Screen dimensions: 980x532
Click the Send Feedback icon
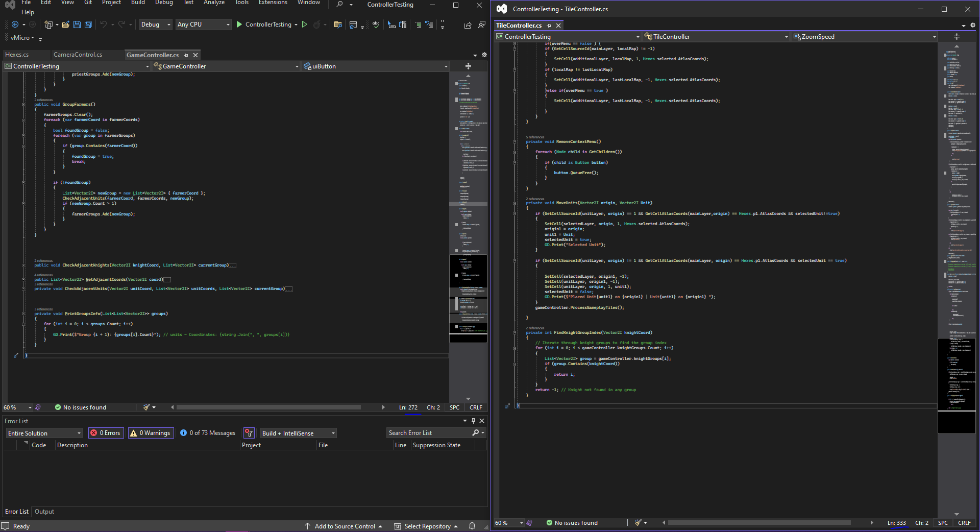pyautogui.click(x=482, y=25)
